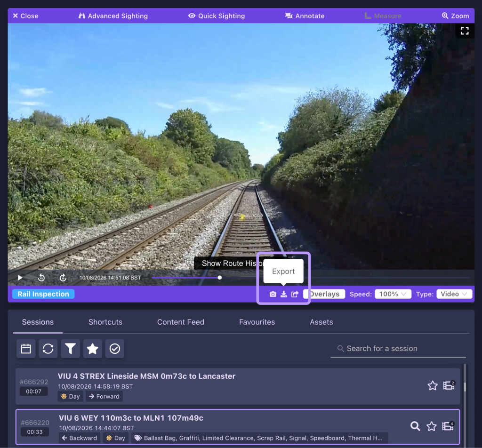482x448 pixels.
Task: Close the video viewer panel
Action: pyautogui.click(x=25, y=16)
